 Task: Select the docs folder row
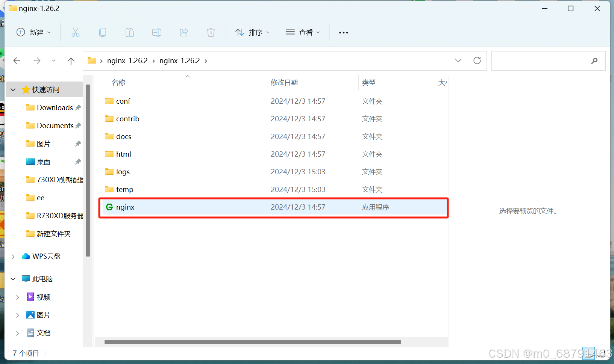click(274, 136)
